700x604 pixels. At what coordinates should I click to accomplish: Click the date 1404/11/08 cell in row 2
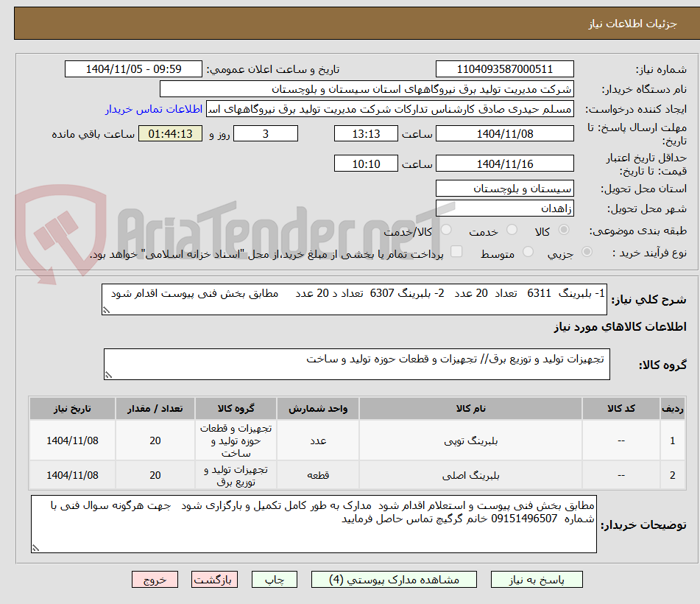tap(72, 475)
